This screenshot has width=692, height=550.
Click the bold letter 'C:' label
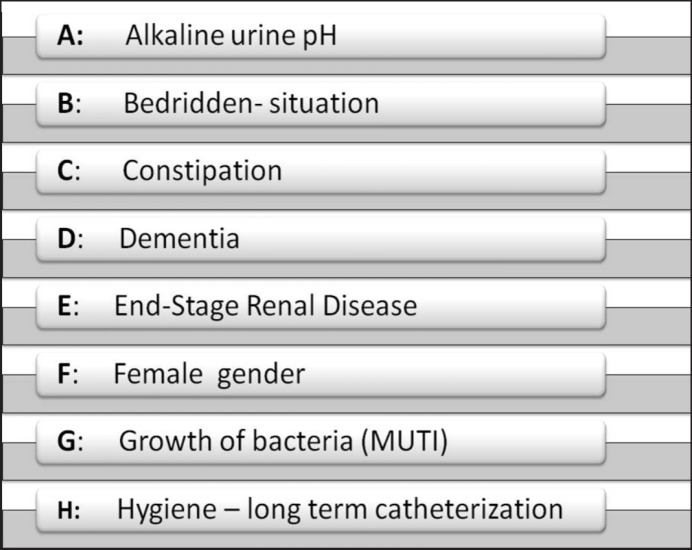70,171
